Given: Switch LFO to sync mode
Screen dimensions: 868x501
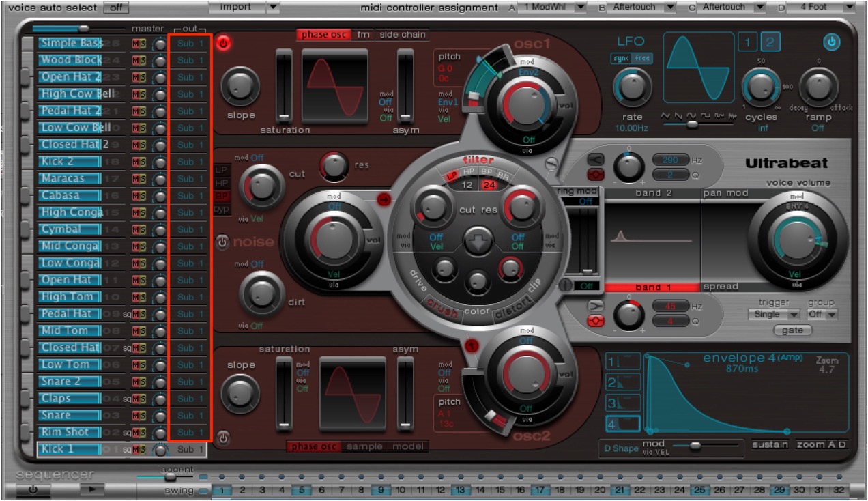Looking at the screenshot, I should (x=621, y=59).
